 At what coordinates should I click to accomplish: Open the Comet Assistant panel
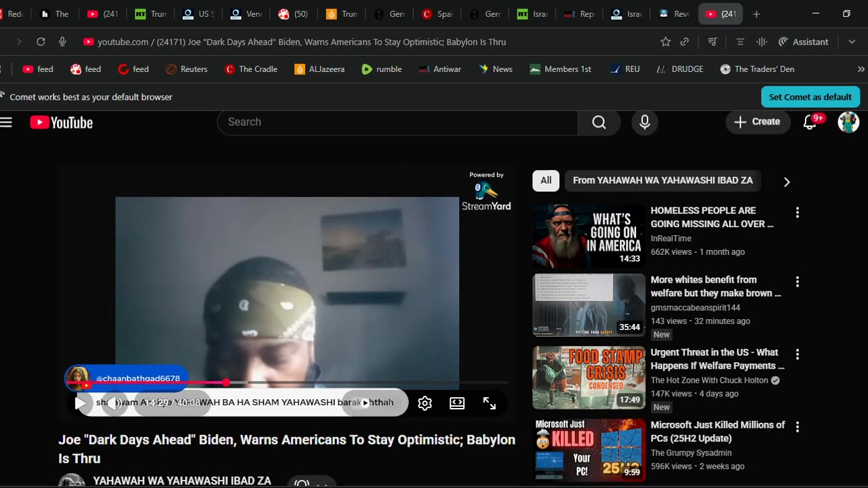tap(804, 42)
